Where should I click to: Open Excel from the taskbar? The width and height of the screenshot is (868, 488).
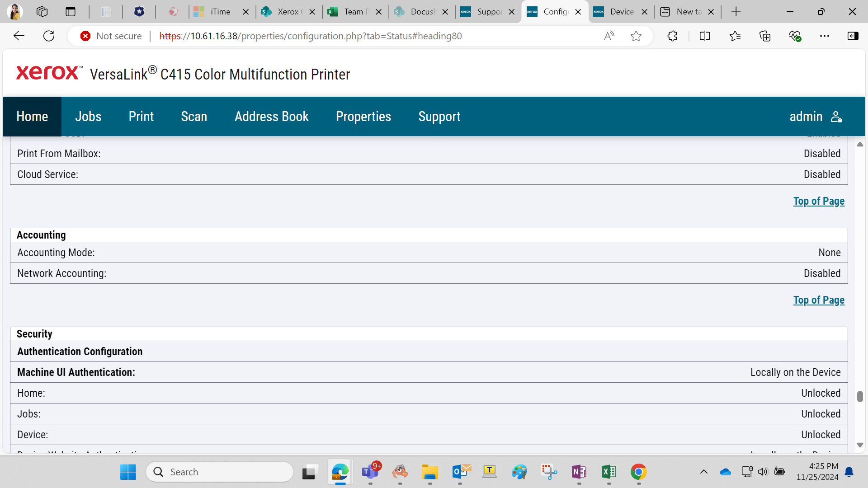[x=609, y=472]
